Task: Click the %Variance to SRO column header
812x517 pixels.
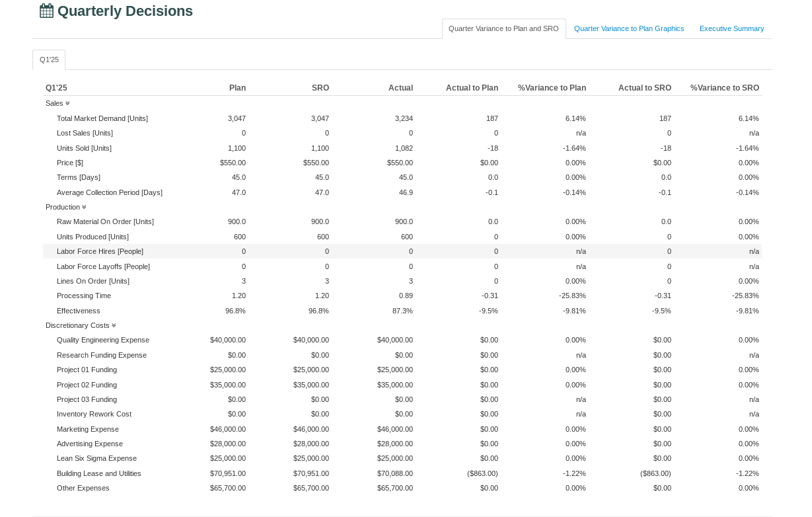Action: coord(725,87)
